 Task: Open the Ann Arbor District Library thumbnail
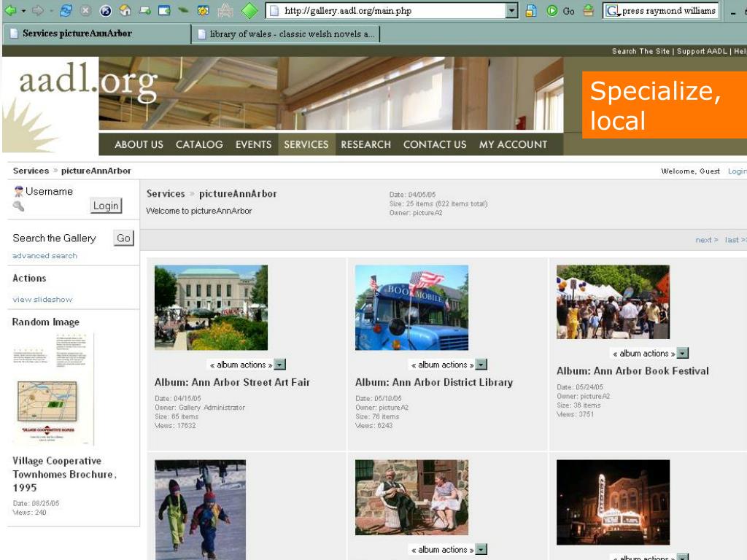[x=411, y=308]
